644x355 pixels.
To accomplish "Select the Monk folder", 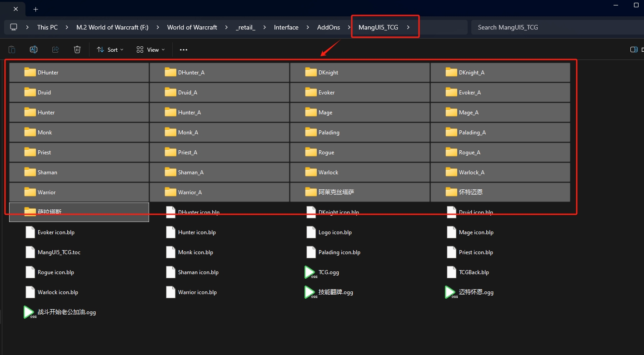I will [x=79, y=132].
